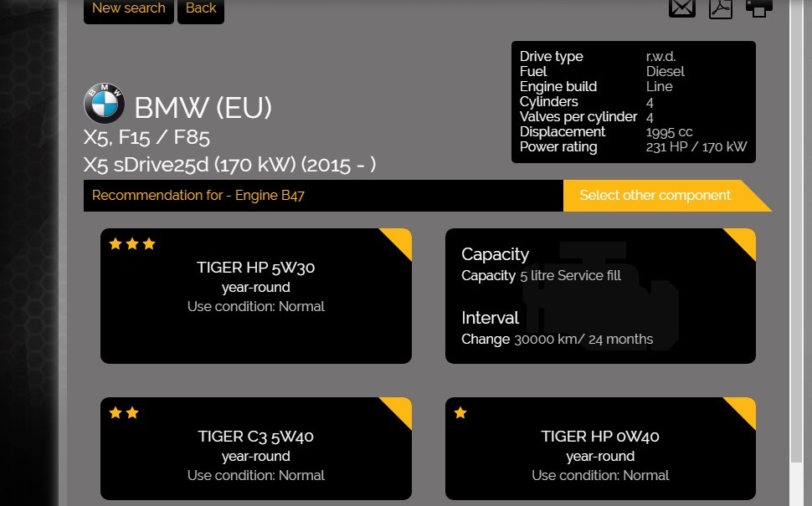Click the Recommendation for Engine B47 bar
812x506 pixels.
[322, 196]
